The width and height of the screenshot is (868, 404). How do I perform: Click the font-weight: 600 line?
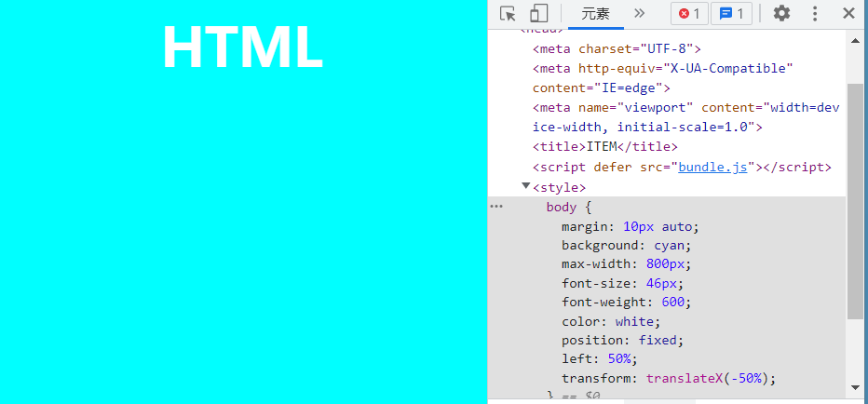[627, 303]
